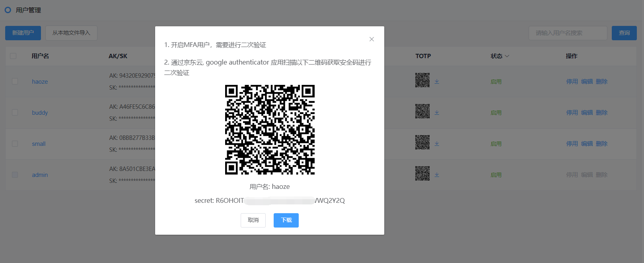Click AK value starting 94320E929

pyautogui.click(x=132, y=75)
